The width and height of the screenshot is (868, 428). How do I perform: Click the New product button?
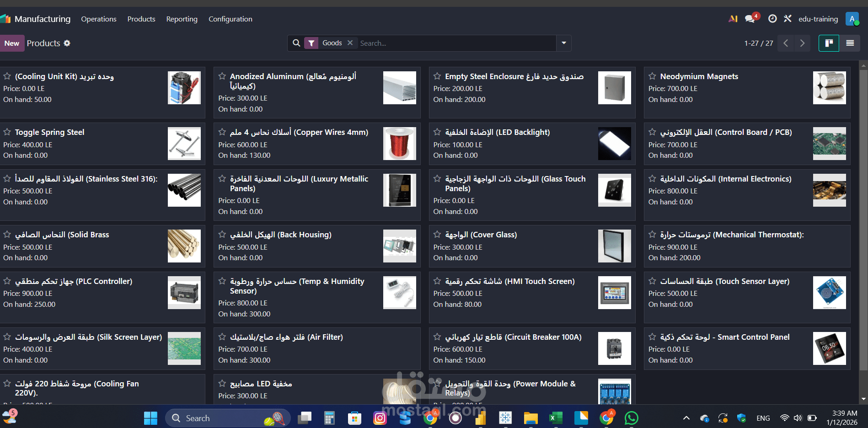pyautogui.click(x=12, y=43)
